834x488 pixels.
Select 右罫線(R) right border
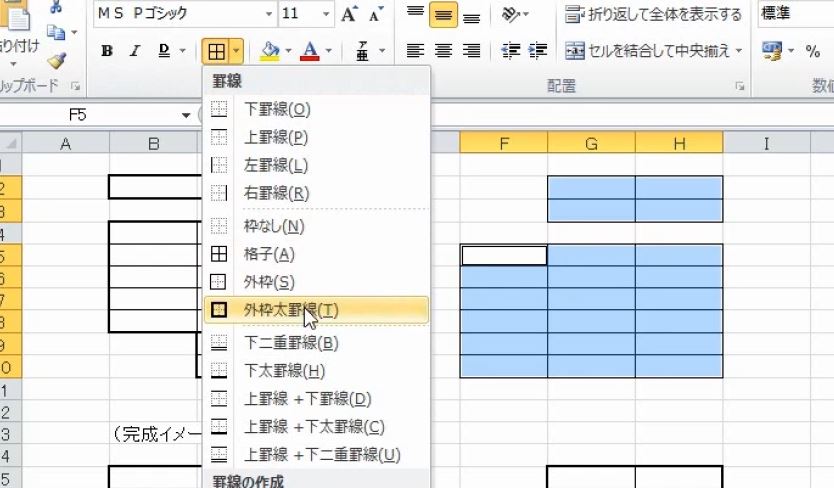[x=316, y=193]
